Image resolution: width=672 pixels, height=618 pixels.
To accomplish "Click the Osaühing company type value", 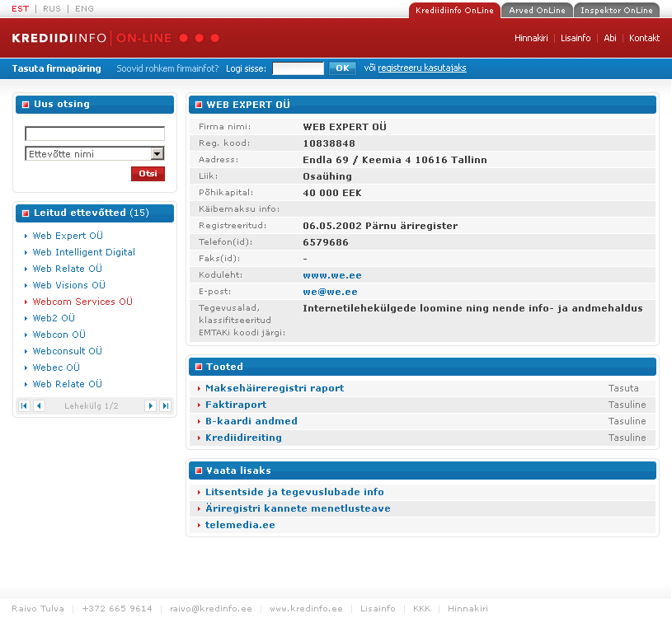I will (327, 176).
